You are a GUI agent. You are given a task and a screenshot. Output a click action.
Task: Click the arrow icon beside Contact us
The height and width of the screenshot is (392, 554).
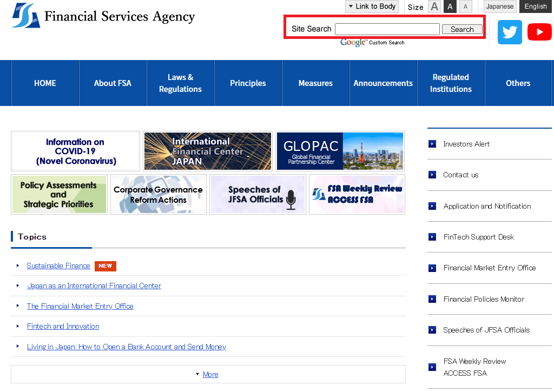tap(432, 175)
